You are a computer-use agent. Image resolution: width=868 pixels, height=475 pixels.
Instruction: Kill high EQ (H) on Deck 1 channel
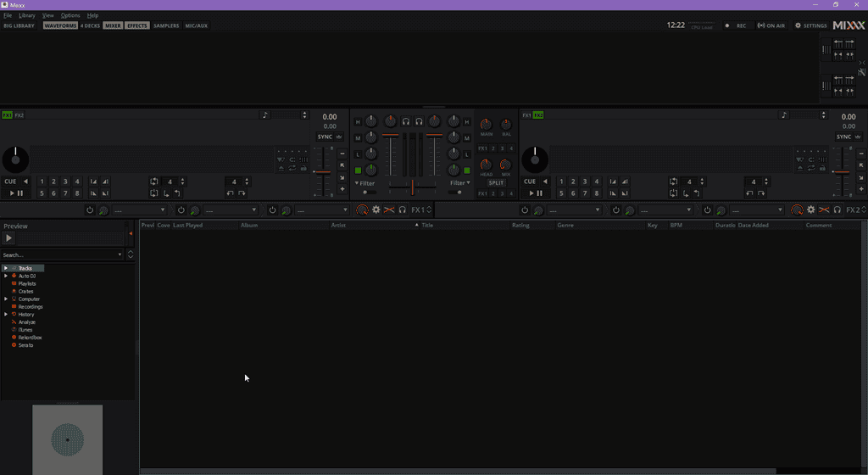pos(358,122)
